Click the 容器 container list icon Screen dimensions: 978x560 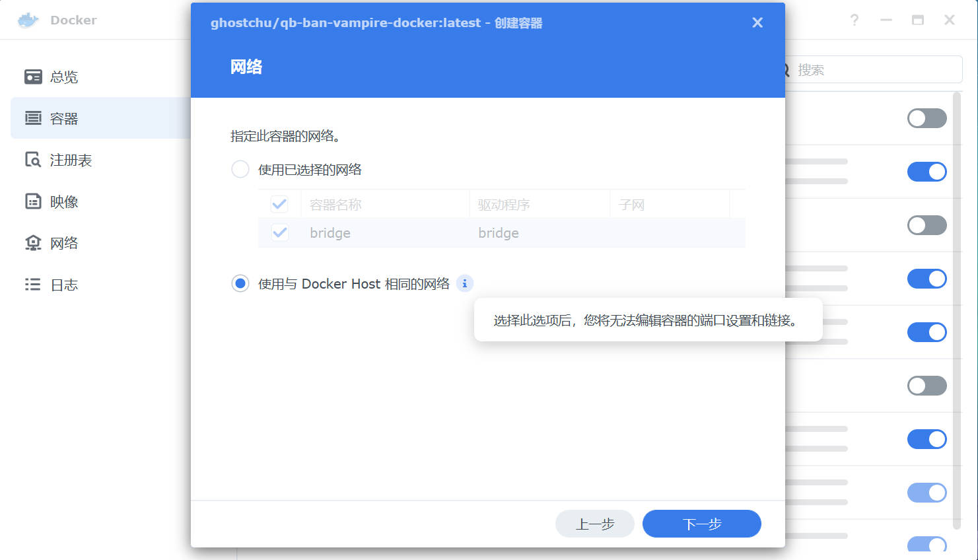click(33, 118)
